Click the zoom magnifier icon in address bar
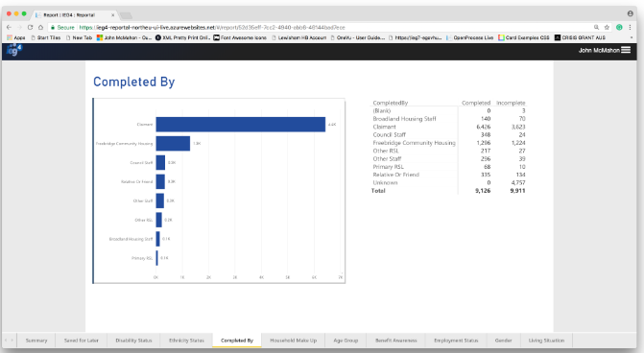 596,27
